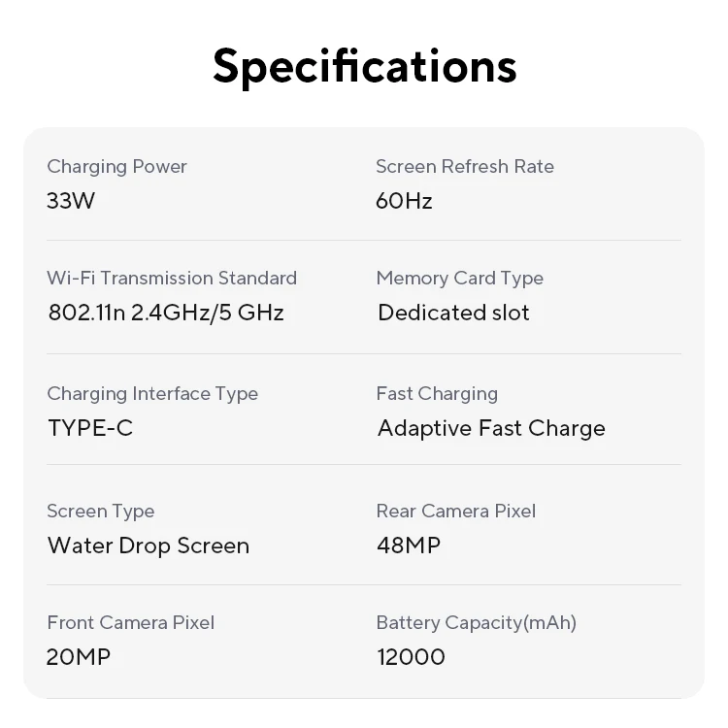Image resolution: width=728 pixels, height=728 pixels.
Task: Select the 12000 battery capacity value
Action: (411, 658)
